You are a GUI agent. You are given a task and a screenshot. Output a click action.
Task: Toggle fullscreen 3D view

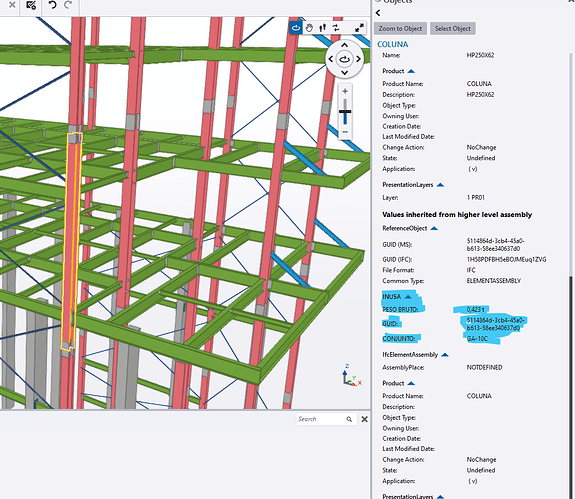coord(359,28)
